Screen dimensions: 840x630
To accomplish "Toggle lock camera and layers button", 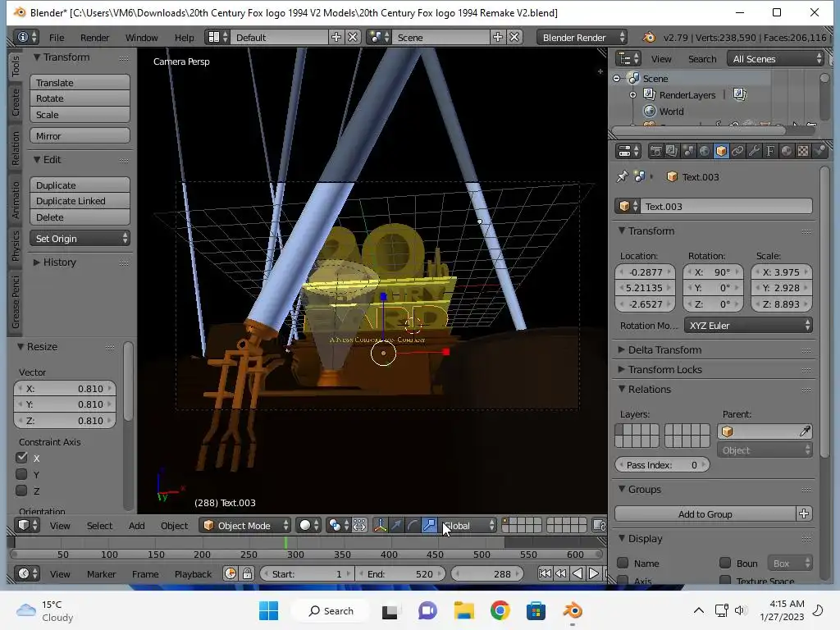I will click(600, 526).
